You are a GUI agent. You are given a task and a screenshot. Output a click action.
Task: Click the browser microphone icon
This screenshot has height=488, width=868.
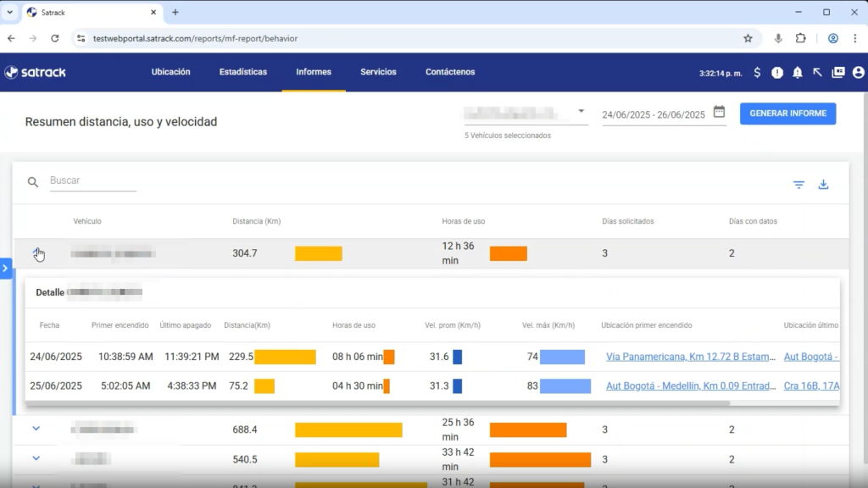pos(778,38)
